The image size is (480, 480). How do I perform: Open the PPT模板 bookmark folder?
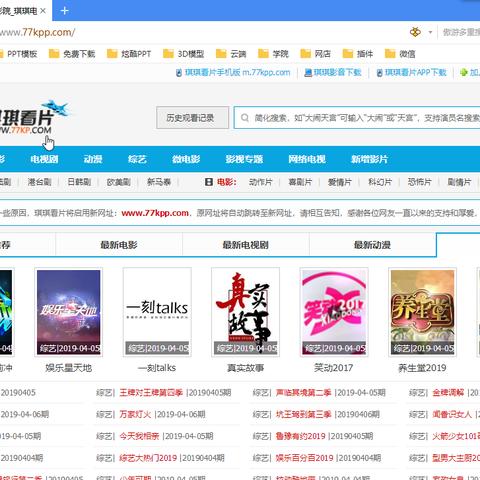[x=18, y=54]
